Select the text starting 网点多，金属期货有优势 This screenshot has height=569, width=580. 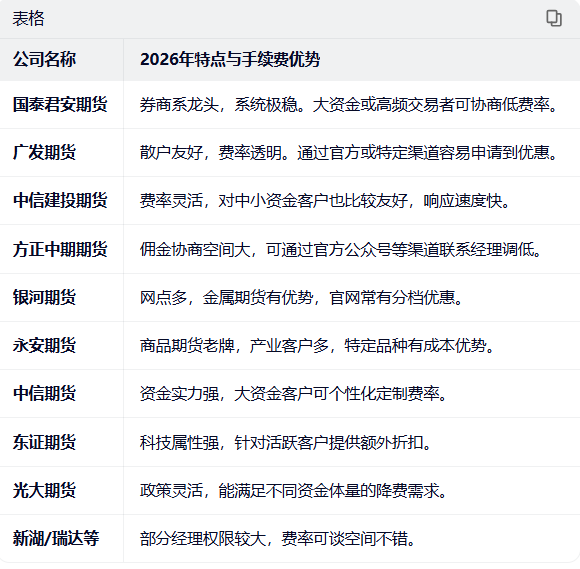(301, 298)
